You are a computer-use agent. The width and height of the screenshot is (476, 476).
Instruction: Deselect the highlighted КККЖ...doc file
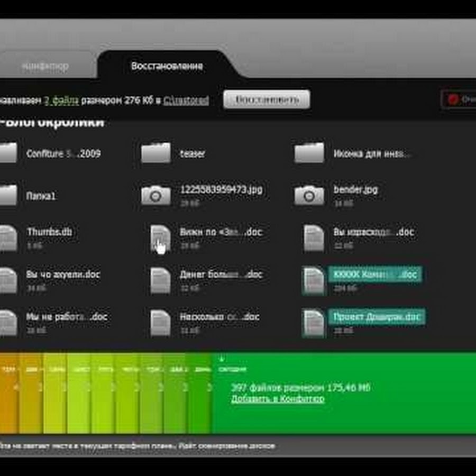pyautogui.click(x=374, y=274)
